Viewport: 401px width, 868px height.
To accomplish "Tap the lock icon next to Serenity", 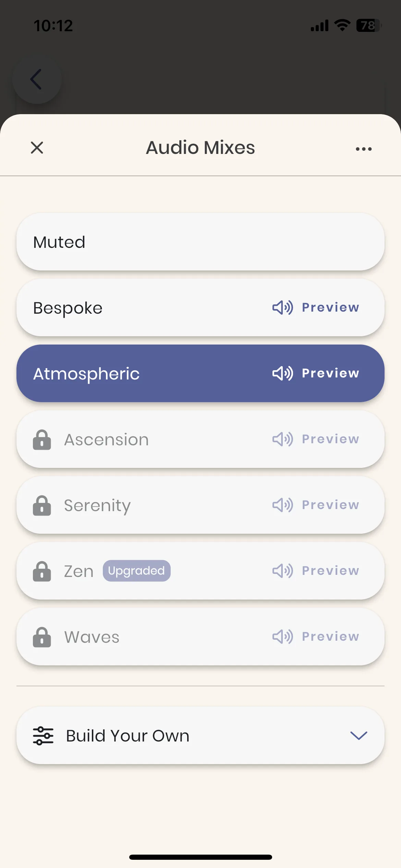I will point(42,505).
